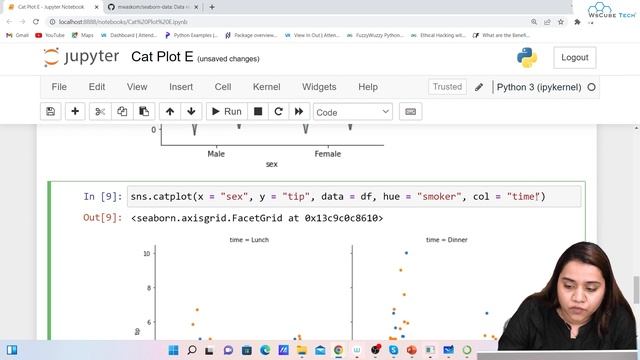
Task: Close the Cat Plot E browser tab
Action: 96,7
